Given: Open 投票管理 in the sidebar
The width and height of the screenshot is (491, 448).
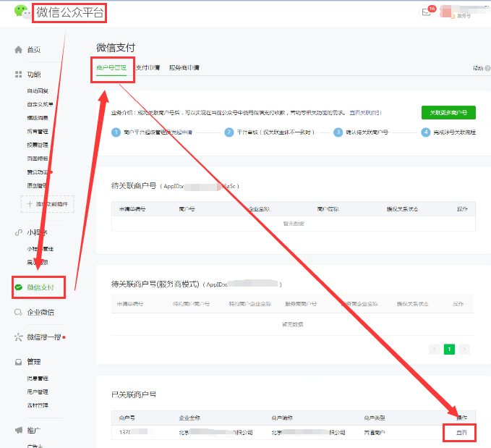Looking at the screenshot, I should coord(38,145).
